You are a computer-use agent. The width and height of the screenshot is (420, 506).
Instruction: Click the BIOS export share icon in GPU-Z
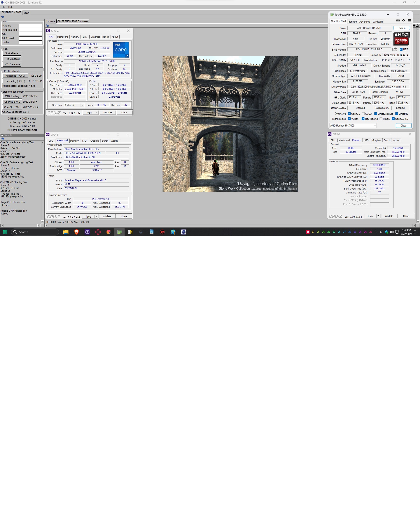[394, 49]
